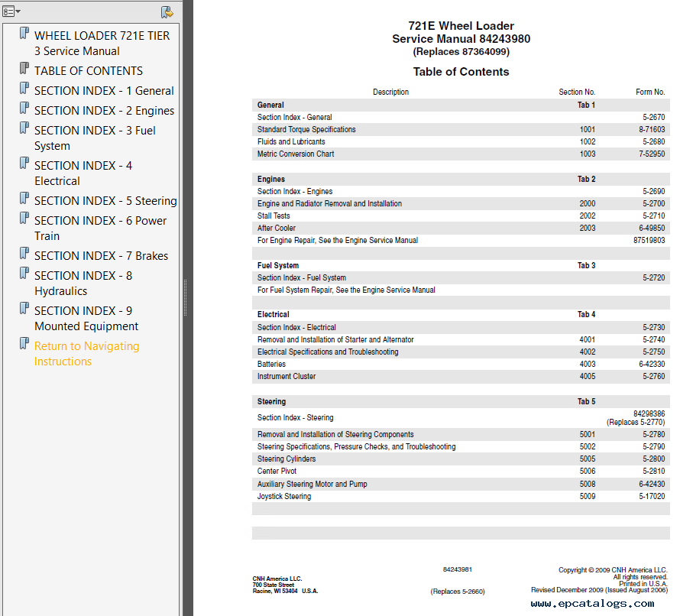The height and width of the screenshot is (616, 693).
Task: Click section number 4005
Action: 588,376
